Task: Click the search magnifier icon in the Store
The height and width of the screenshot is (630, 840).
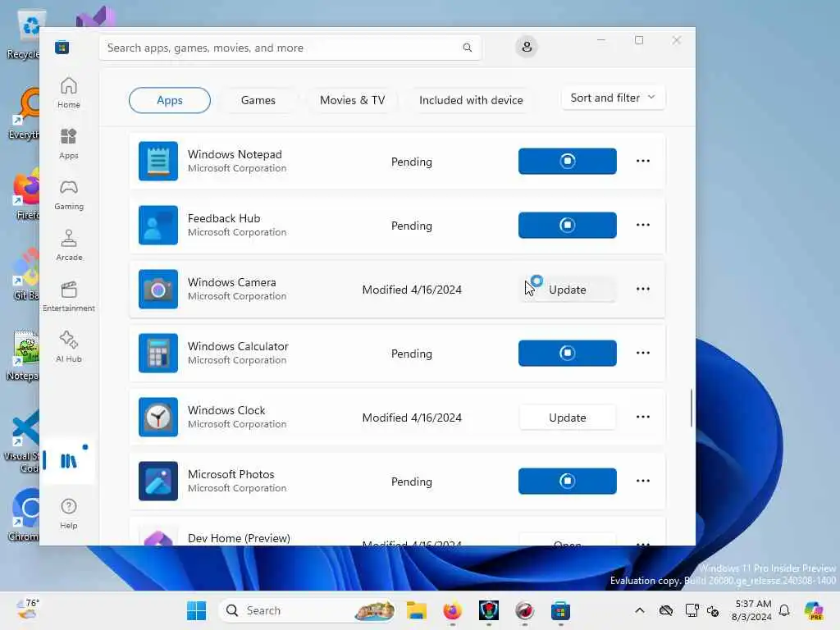Action: pos(467,48)
